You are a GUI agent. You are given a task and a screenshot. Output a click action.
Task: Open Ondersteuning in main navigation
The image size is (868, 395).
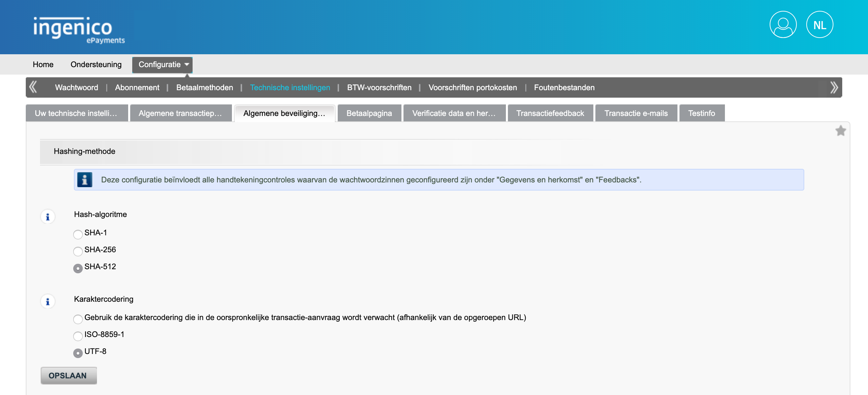pos(96,64)
